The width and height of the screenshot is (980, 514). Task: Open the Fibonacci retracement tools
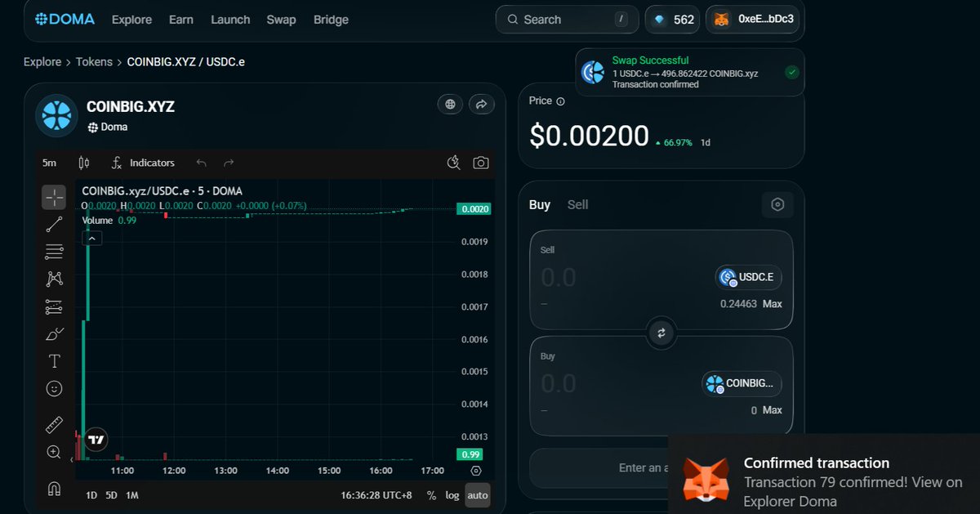point(54,252)
